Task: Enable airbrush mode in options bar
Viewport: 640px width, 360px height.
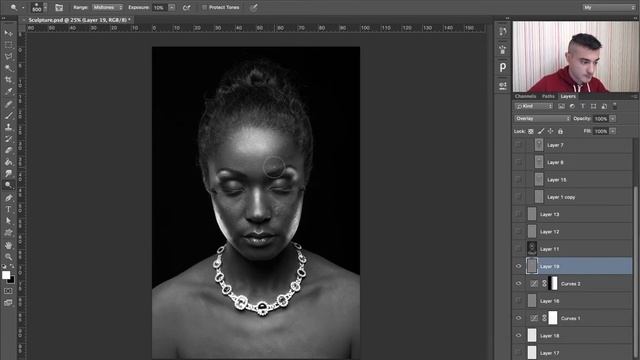Action: click(187, 7)
